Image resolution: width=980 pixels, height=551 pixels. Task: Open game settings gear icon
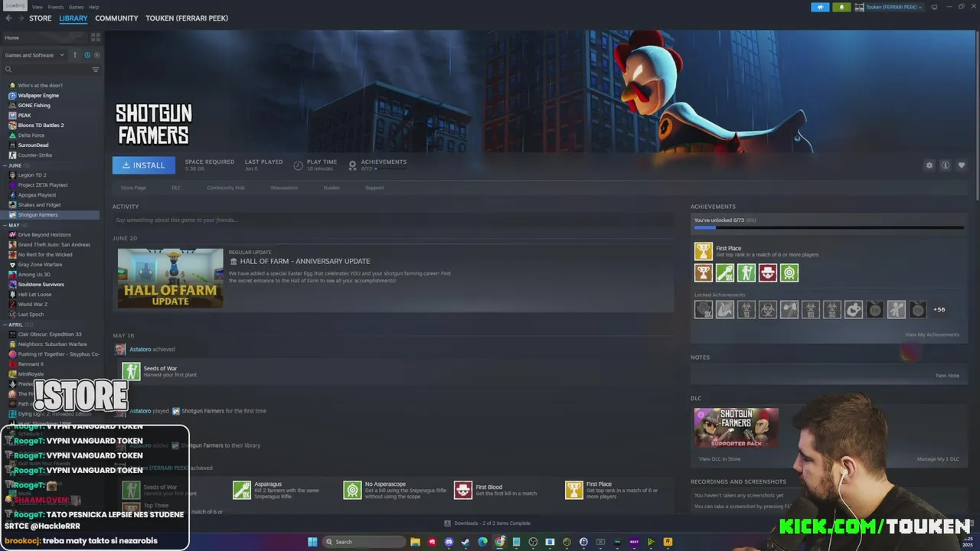929,165
